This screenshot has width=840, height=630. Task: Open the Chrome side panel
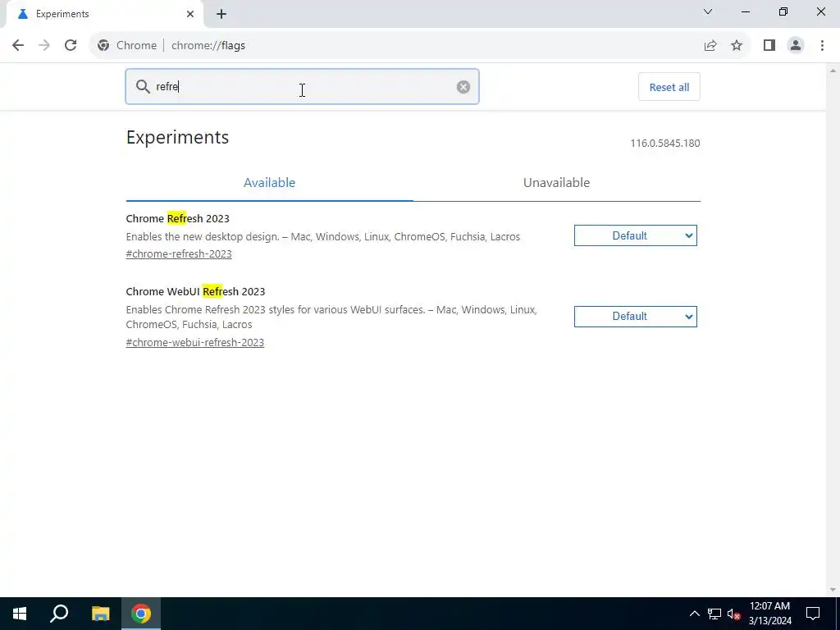pyautogui.click(x=769, y=46)
